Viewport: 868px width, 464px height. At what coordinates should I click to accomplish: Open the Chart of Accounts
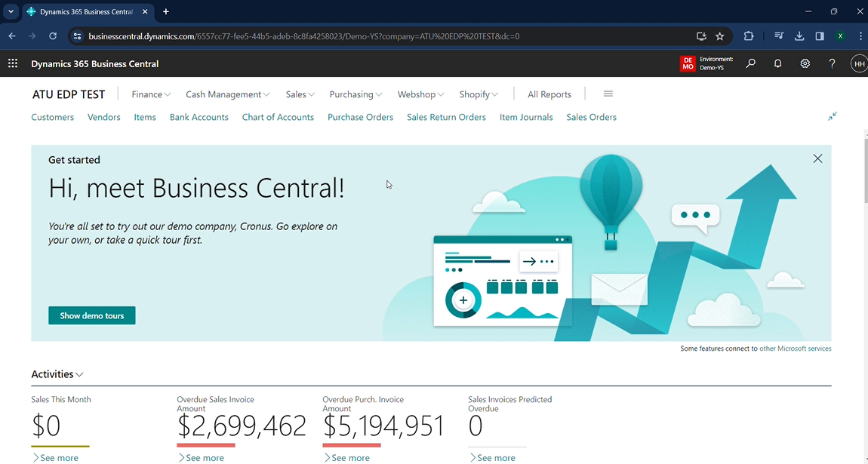coord(278,117)
